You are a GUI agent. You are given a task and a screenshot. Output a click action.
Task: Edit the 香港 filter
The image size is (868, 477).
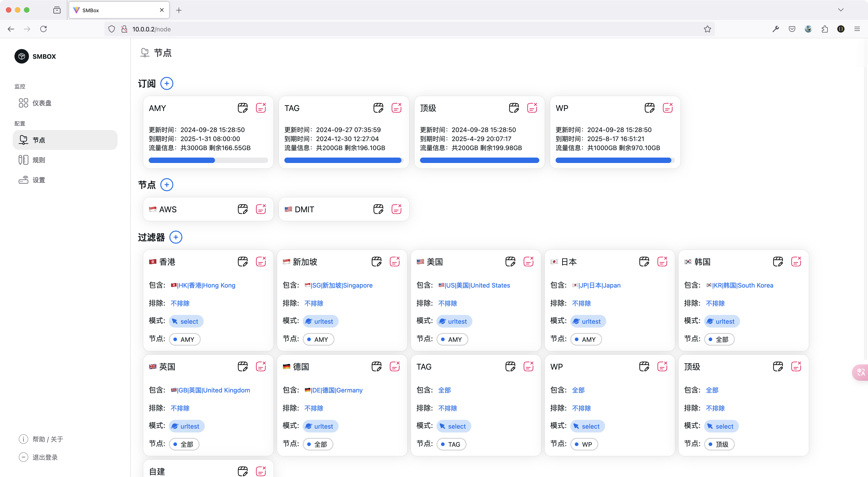tap(243, 262)
